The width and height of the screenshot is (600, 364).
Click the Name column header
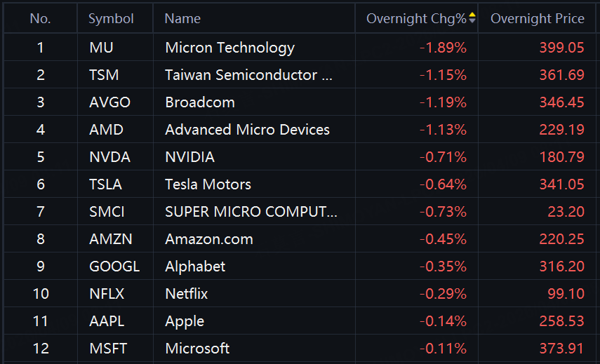(182, 19)
